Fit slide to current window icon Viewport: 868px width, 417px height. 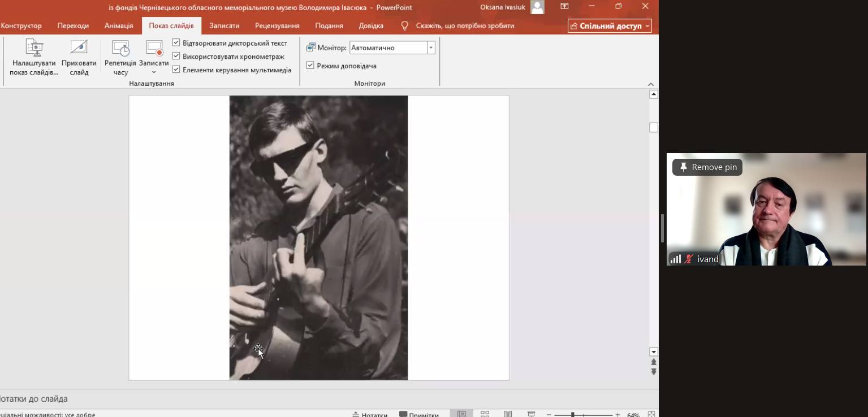[x=651, y=414]
